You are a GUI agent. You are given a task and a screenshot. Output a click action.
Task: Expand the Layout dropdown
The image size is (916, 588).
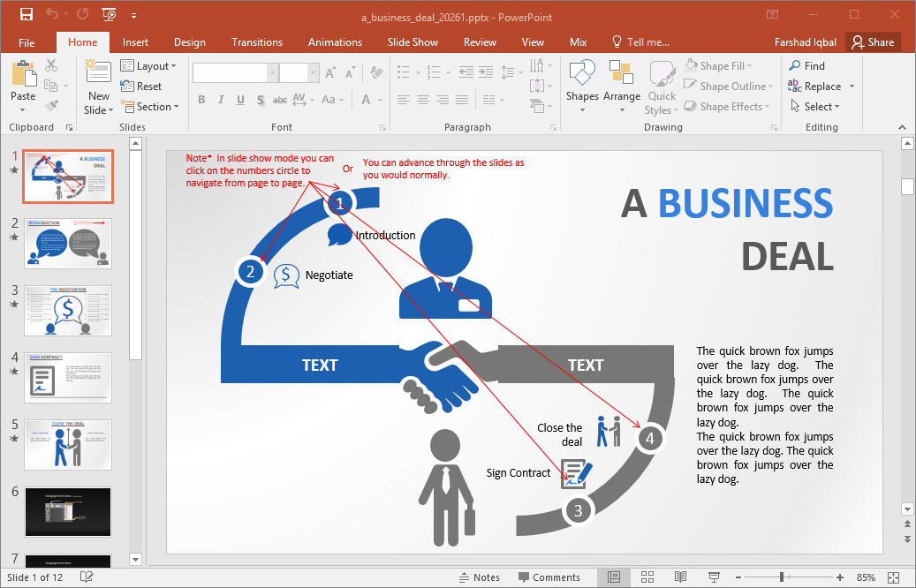(x=149, y=66)
